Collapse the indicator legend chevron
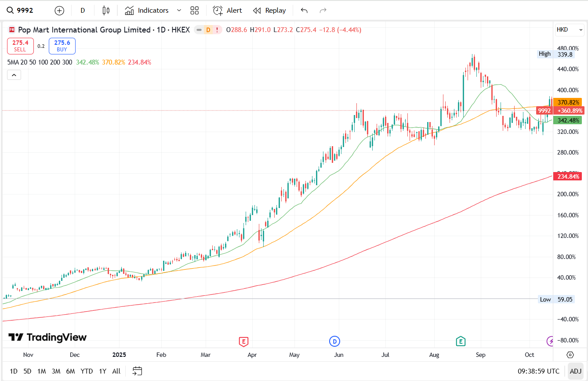This screenshot has width=588, height=381. 14,75
